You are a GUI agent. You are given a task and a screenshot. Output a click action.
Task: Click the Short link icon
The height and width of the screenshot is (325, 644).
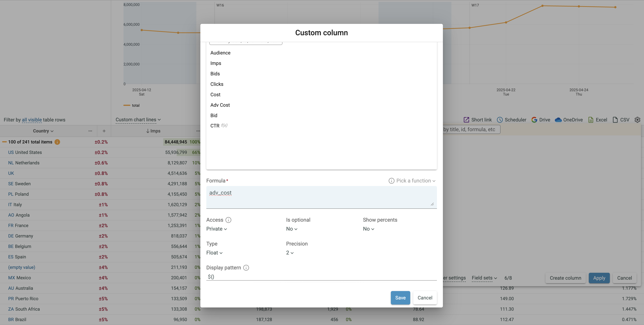click(x=466, y=120)
